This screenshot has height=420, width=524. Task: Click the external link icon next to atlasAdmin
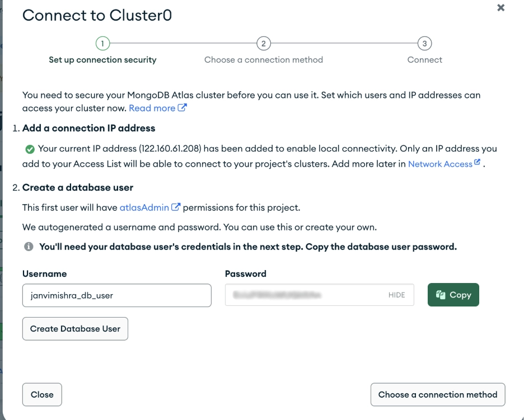[x=175, y=207]
